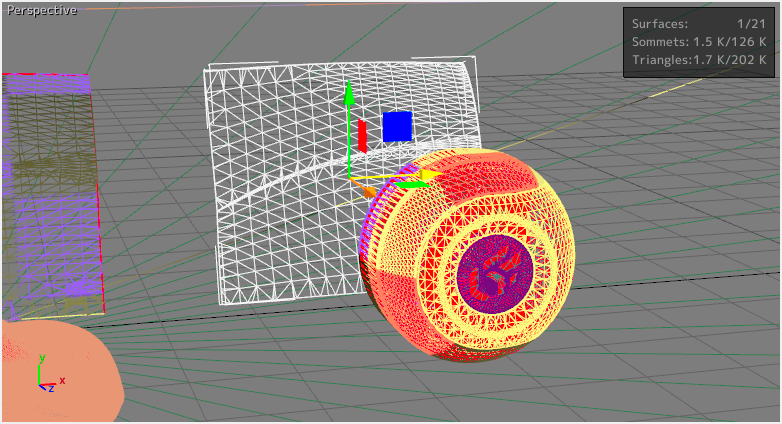Click the Surfaces: 1/21 statistic
This screenshot has width=782, height=424.
point(698,23)
